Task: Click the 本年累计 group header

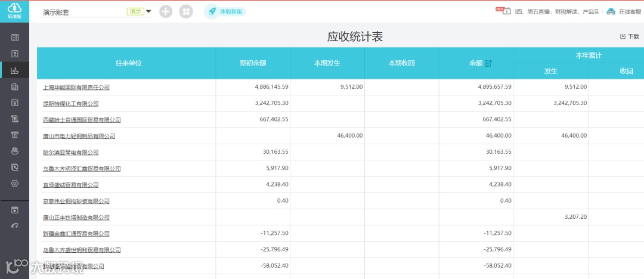Action: click(589, 55)
